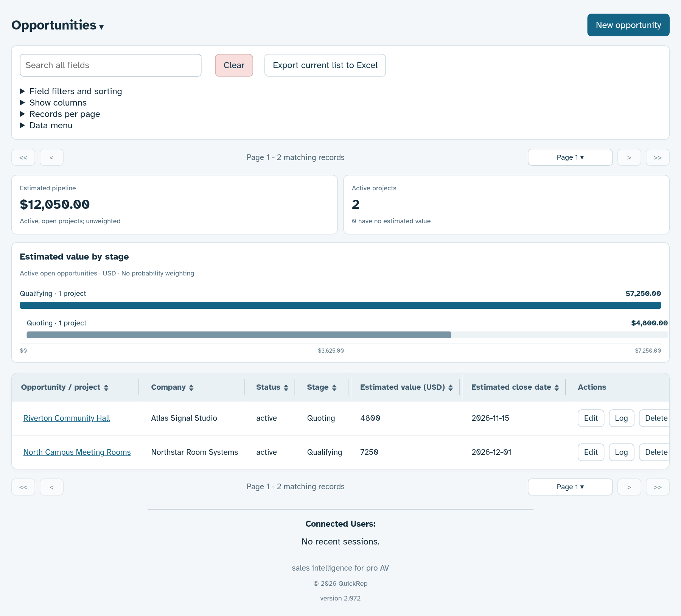681x616 pixels.
Task: Open Log for North Campus Meeting Rooms
Action: click(621, 452)
